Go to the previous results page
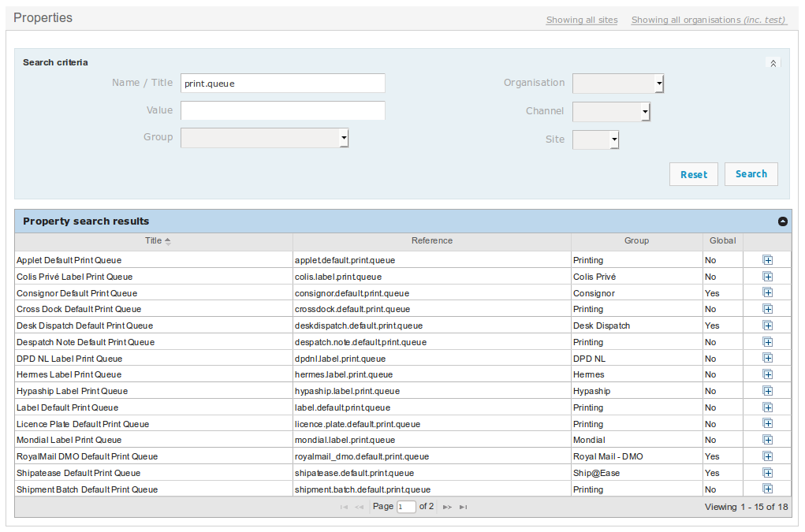 coord(360,507)
